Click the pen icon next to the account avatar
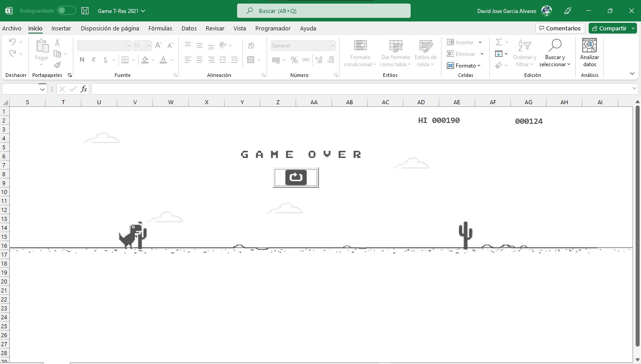Viewport: 641px width, 364px height. coord(568,11)
